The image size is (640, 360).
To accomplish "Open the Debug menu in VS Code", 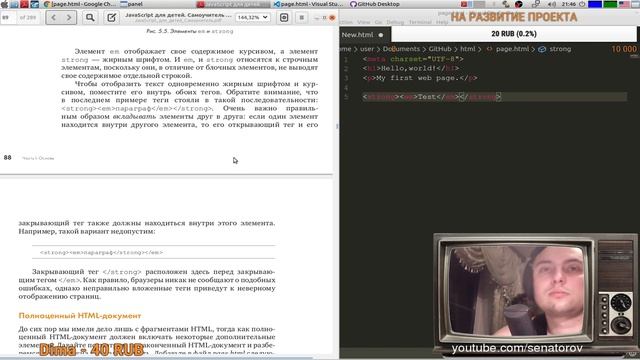I will pos(395,22).
